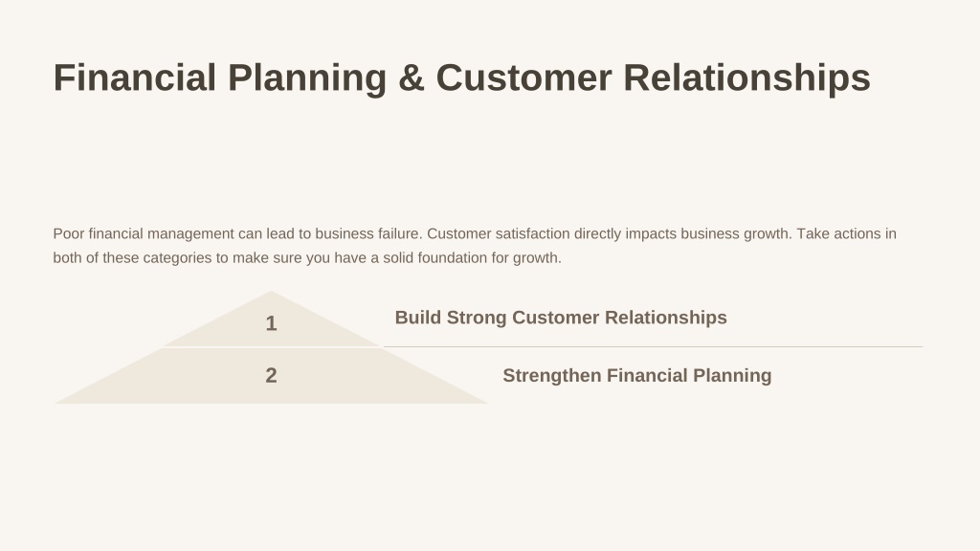Click the word "Financial" in the slide title
The height and width of the screenshot is (551, 980).
click(x=134, y=77)
